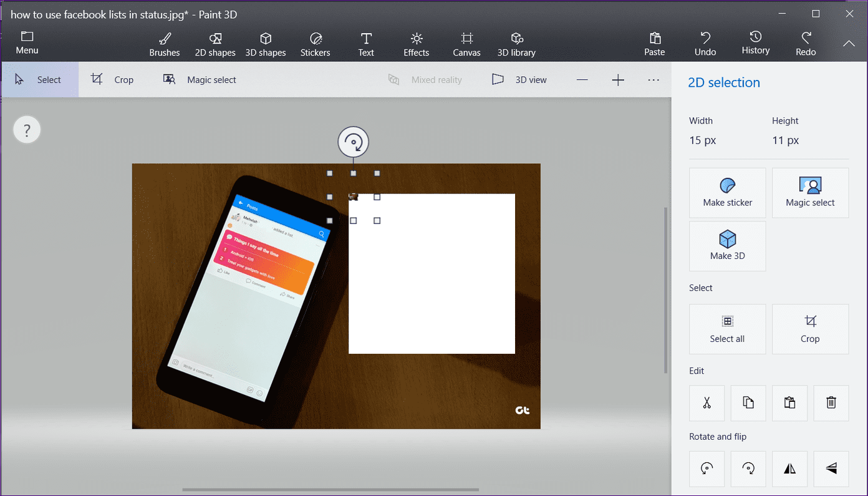
Task: Redo the last undone action
Action: tap(806, 44)
